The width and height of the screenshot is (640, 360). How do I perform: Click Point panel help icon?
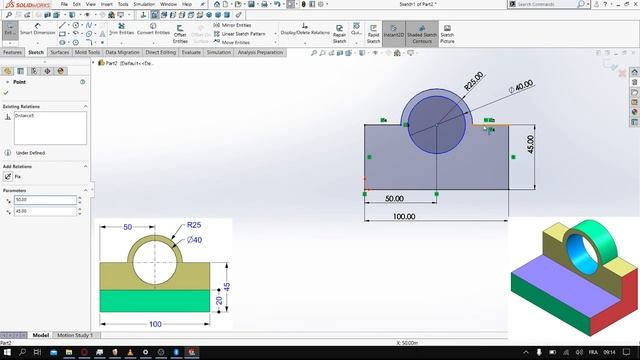[82, 82]
